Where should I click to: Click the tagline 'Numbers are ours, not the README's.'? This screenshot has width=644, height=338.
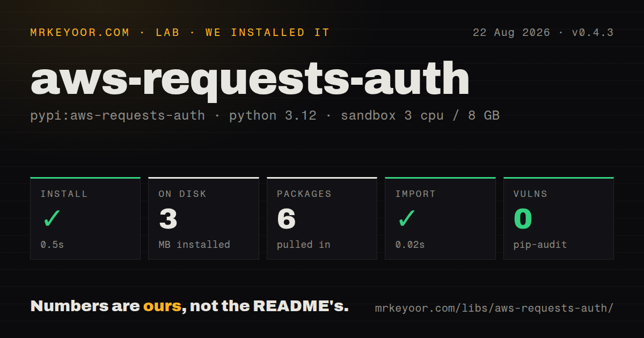(189, 306)
